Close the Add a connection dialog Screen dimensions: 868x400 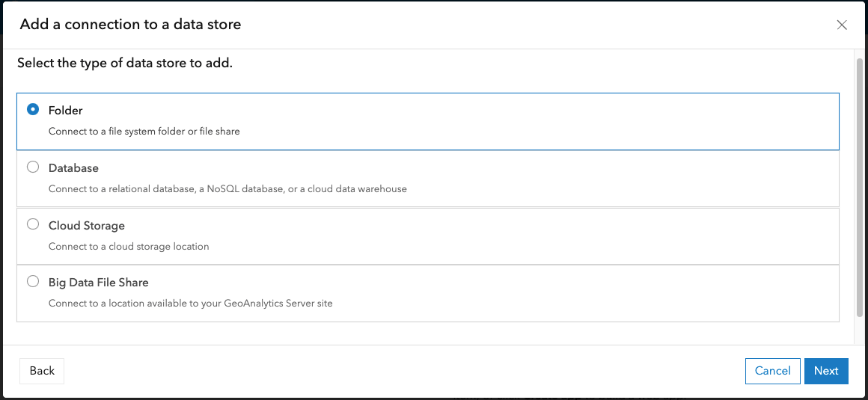point(842,25)
